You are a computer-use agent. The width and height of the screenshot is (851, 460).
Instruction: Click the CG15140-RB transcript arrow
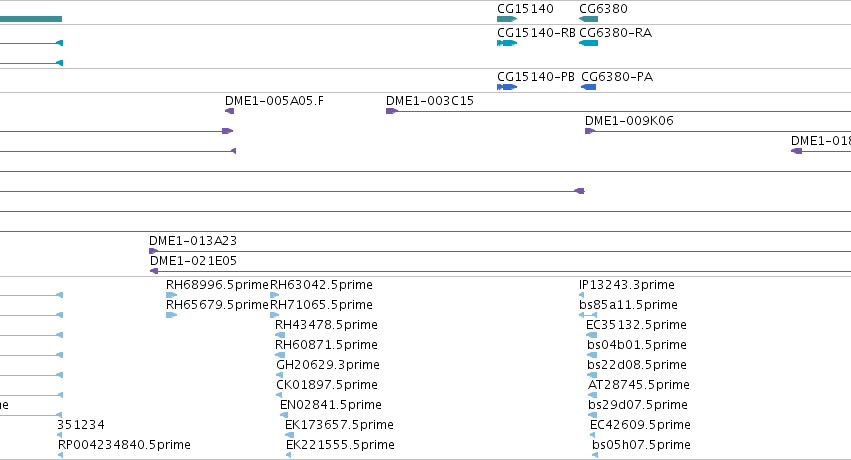pos(507,43)
